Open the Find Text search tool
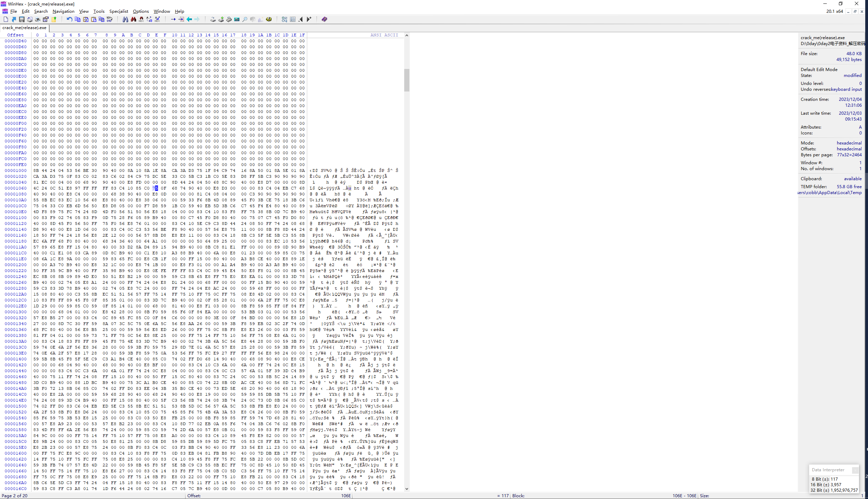868x499 pixels. (x=125, y=19)
